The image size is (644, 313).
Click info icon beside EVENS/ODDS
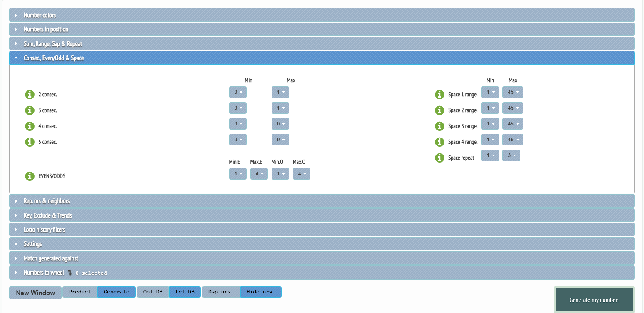coord(30,176)
